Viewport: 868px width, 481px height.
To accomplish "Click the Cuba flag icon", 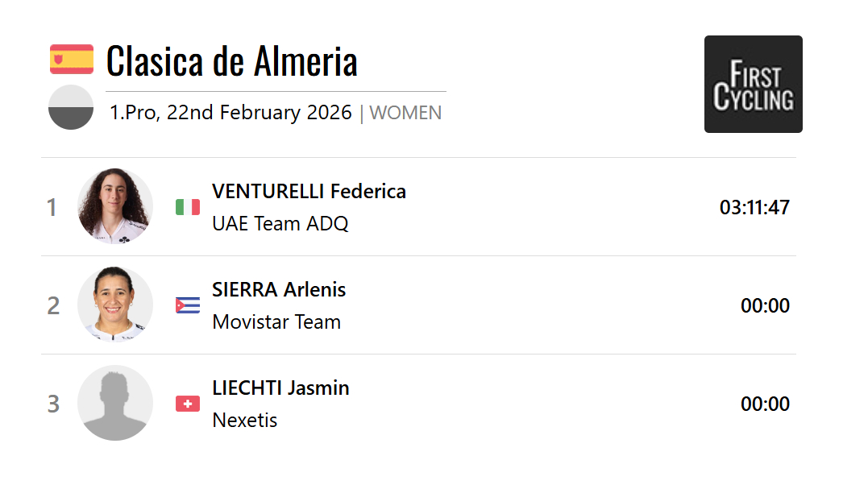I will click(x=188, y=305).
